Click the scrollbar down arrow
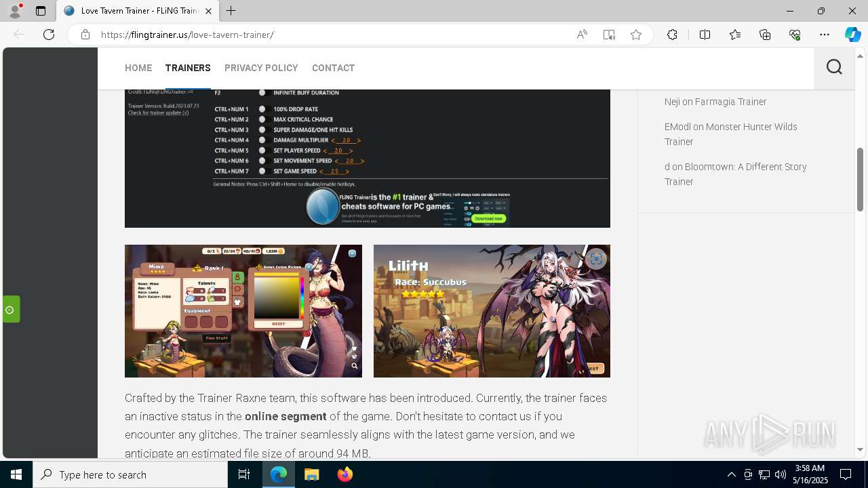The width and height of the screenshot is (868, 488). (x=861, y=449)
